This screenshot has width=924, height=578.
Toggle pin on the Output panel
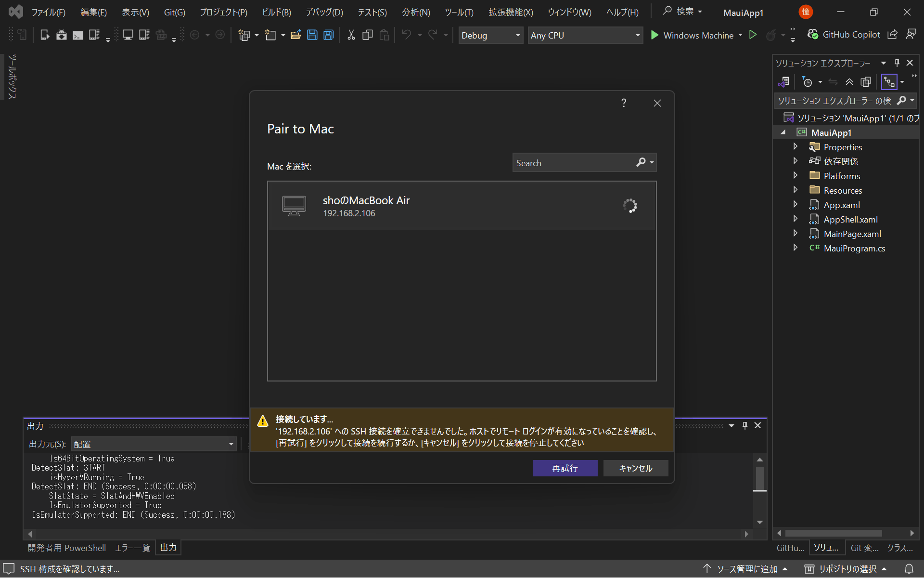pos(745,426)
